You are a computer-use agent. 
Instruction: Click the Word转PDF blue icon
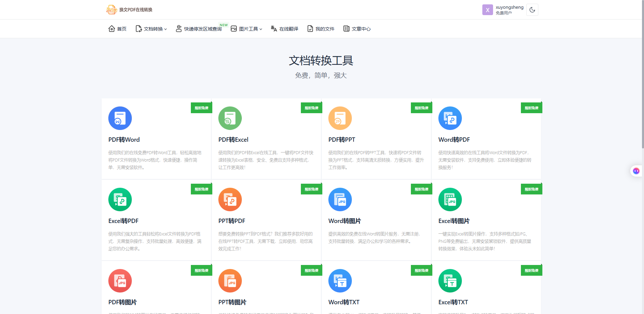coord(450,118)
